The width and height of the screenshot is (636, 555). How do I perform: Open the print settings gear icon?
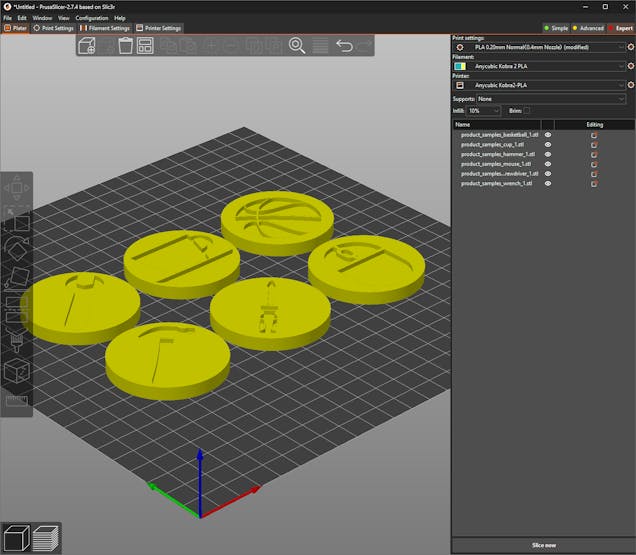point(460,47)
